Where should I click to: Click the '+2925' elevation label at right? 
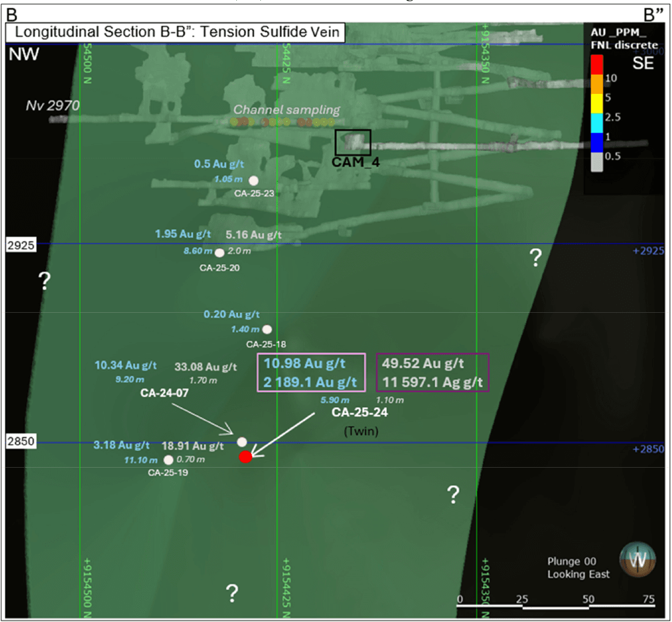click(649, 251)
